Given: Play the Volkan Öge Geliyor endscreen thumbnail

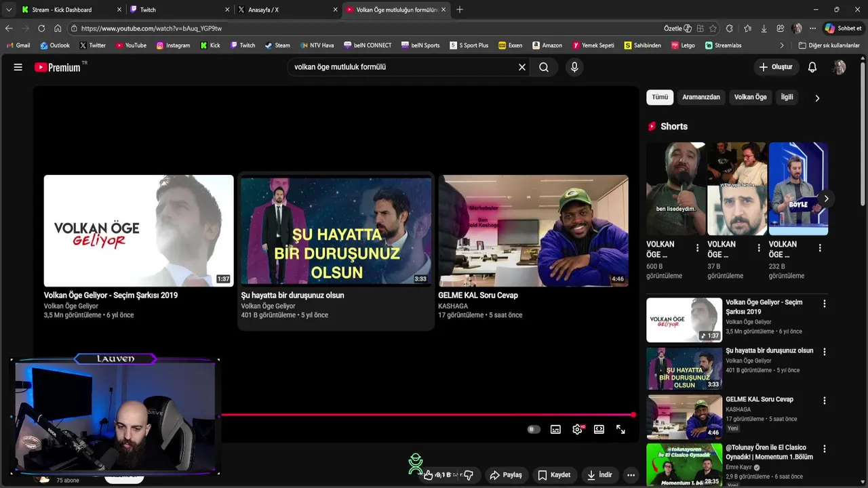Looking at the screenshot, I should [138, 230].
